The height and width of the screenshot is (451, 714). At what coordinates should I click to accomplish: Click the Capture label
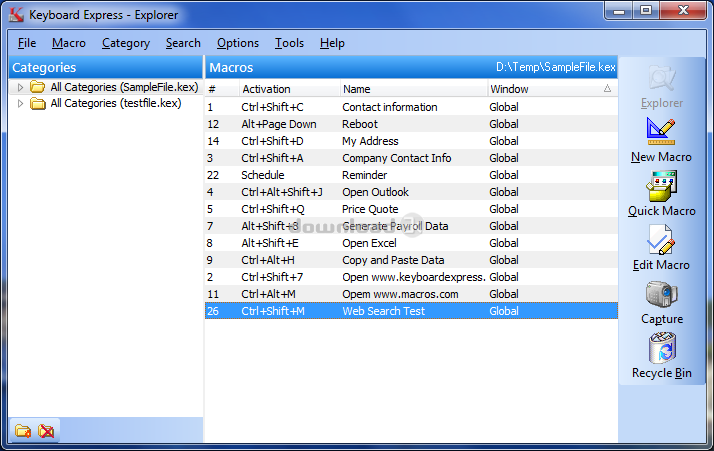click(x=662, y=319)
